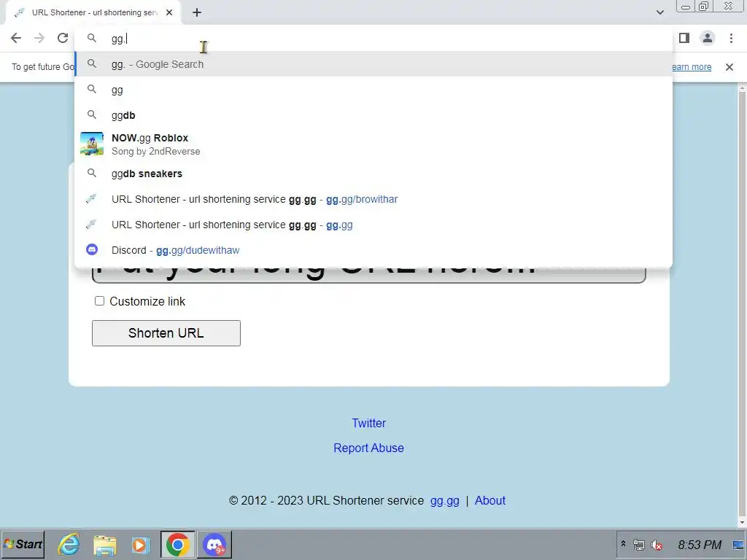This screenshot has height=560, width=747.
Task: Open the media player taskbar icon
Action: tap(141, 545)
